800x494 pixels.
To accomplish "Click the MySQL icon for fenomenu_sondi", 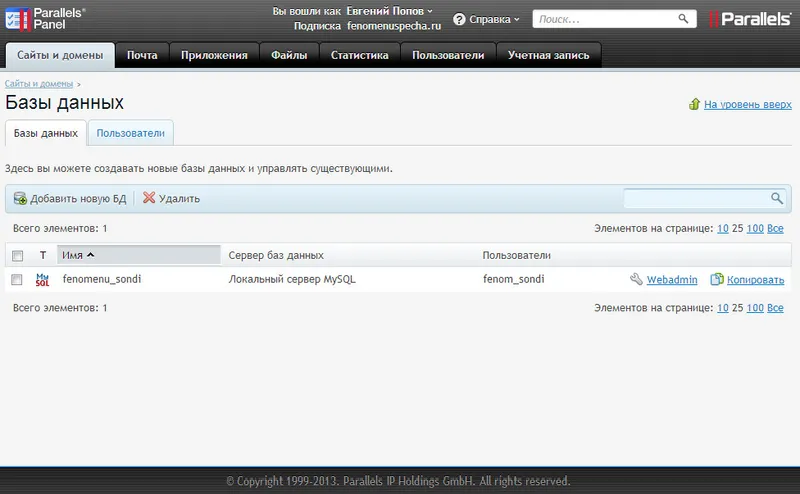I will tap(42, 280).
